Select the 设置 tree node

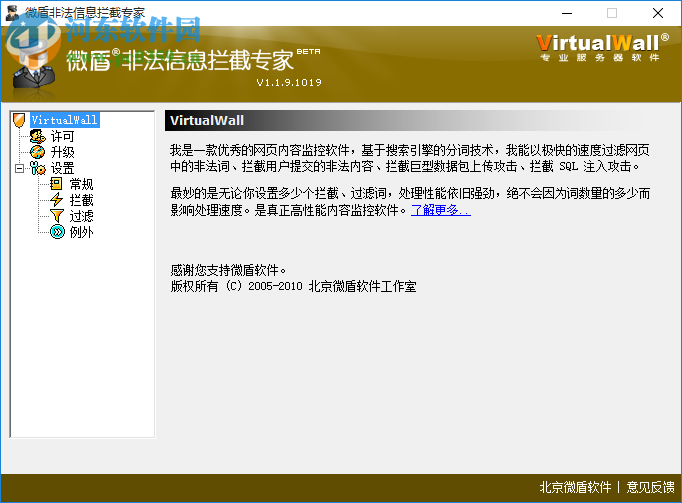point(62,168)
